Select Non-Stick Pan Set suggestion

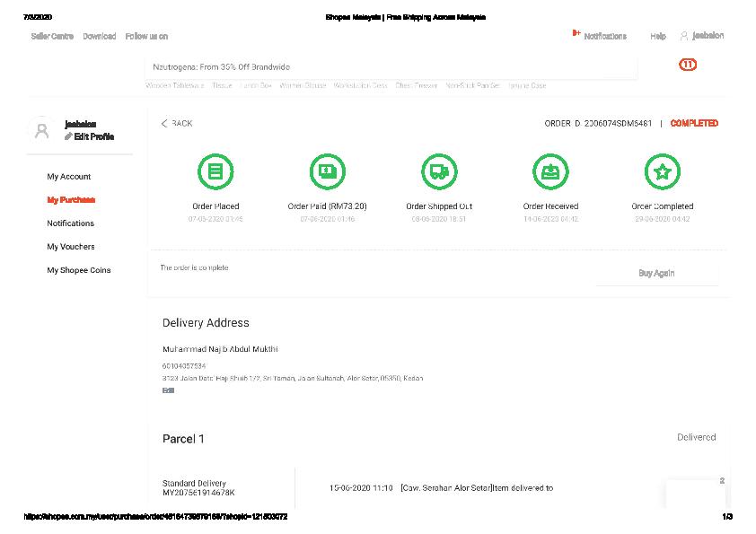[472, 85]
